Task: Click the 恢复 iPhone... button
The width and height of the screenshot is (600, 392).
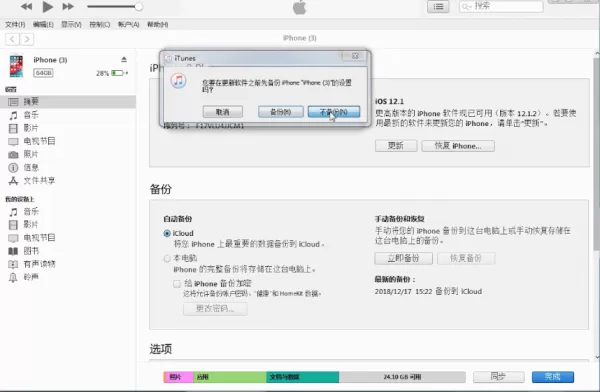Action: point(458,146)
